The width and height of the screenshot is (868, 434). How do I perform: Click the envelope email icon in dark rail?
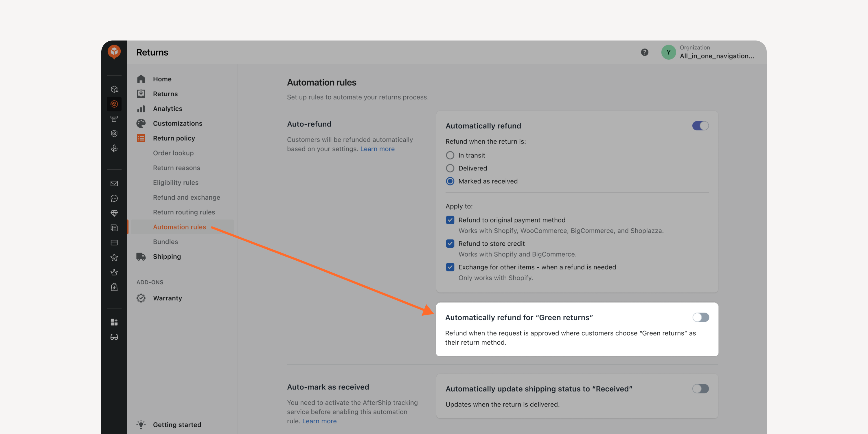tap(114, 184)
